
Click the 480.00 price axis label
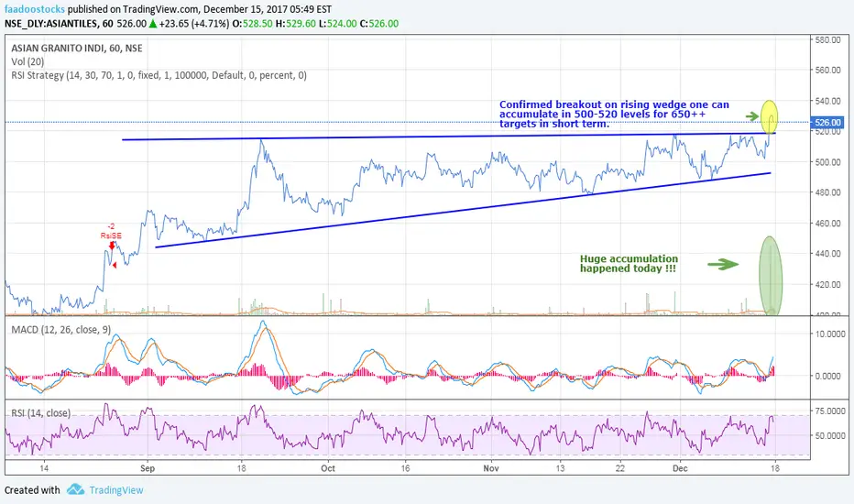827,192
